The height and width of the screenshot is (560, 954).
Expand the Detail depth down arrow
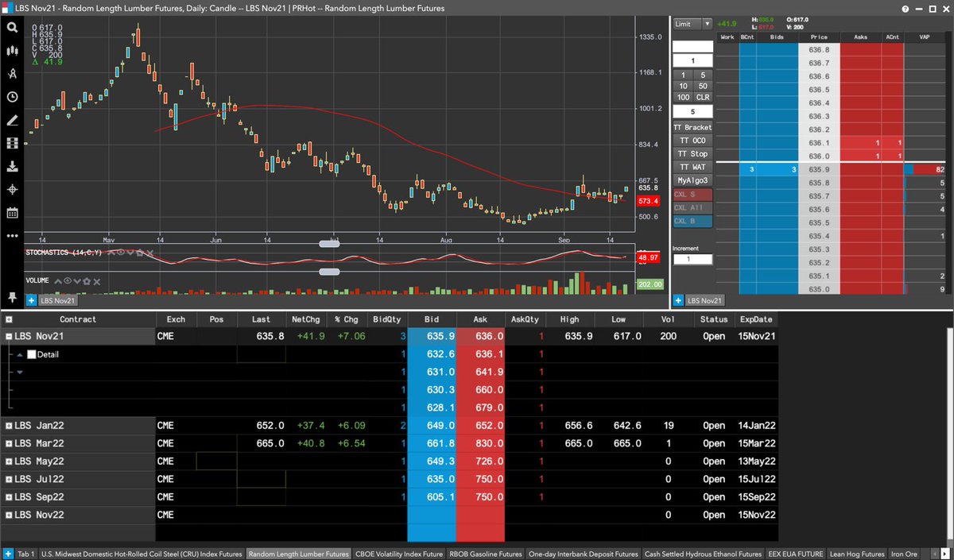20,373
